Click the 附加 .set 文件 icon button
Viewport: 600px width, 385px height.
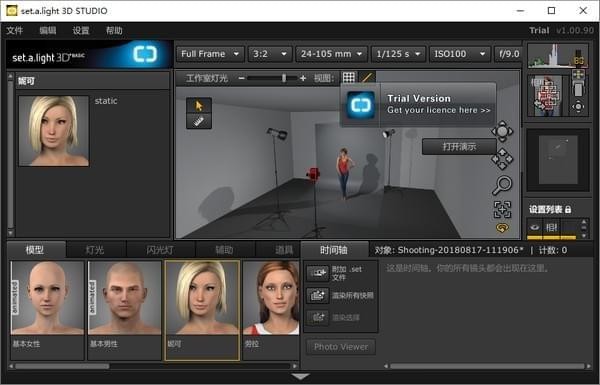point(318,273)
